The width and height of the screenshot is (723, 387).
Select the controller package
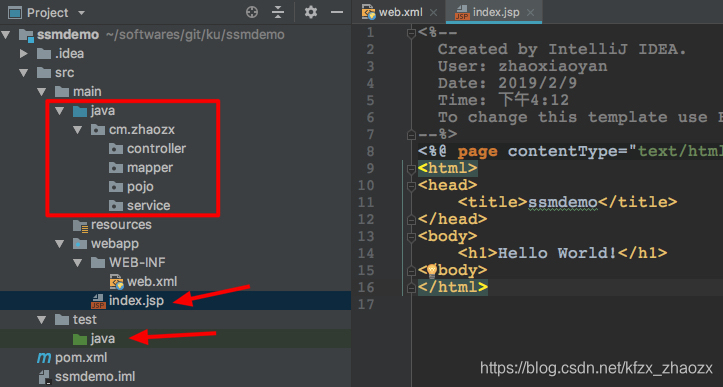coord(156,149)
